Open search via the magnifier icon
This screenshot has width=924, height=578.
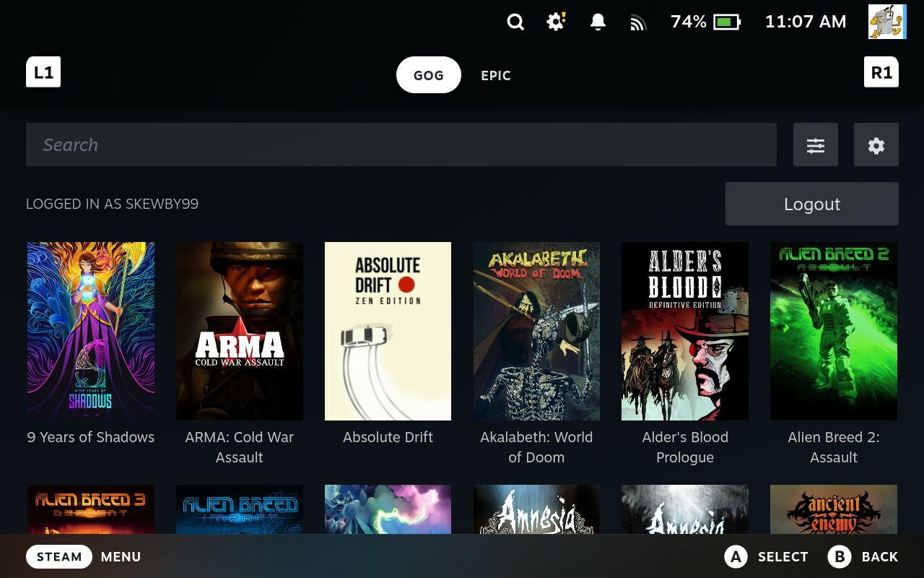515,22
